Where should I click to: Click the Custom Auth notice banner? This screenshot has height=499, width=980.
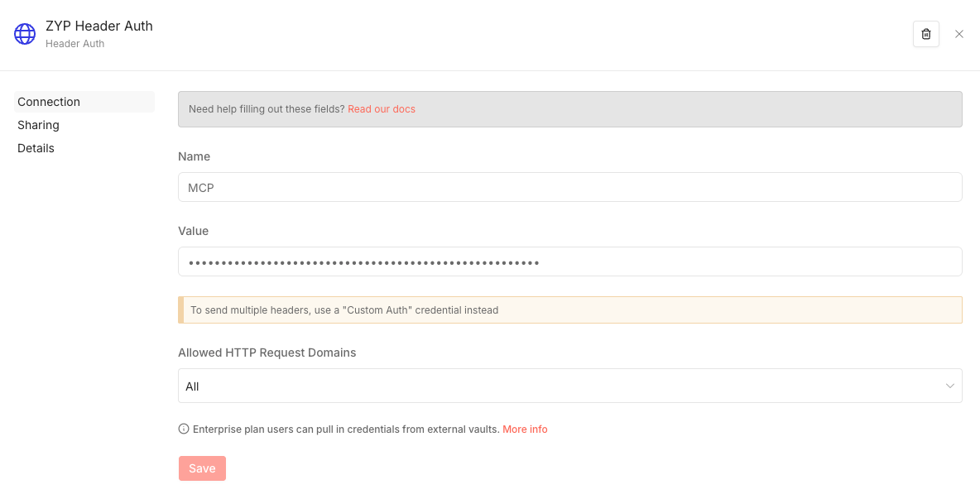(569, 310)
